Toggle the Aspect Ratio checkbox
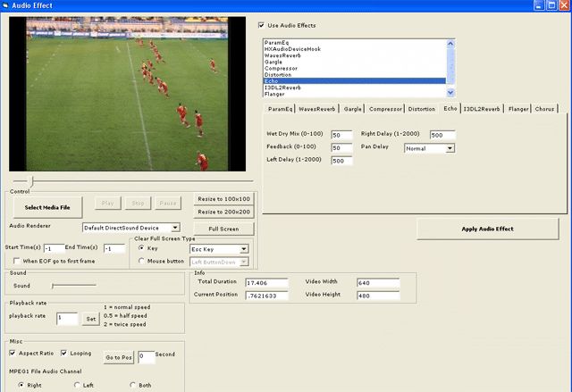This screenshot has height=392, width=572. click(13, 353)
